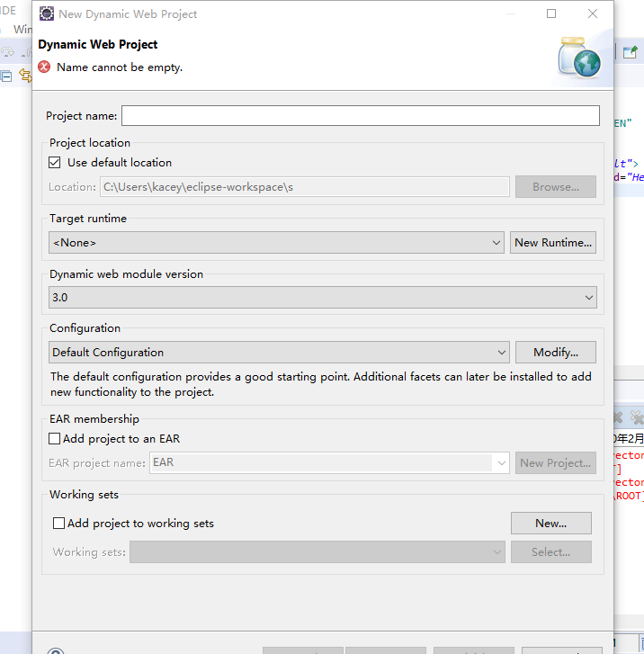Click the 'Project location' group label
644x654 pixels.
(90, 143)
